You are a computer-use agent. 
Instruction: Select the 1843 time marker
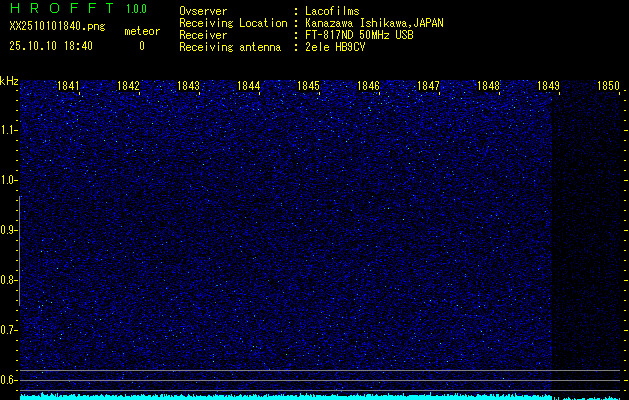(188, 86)
